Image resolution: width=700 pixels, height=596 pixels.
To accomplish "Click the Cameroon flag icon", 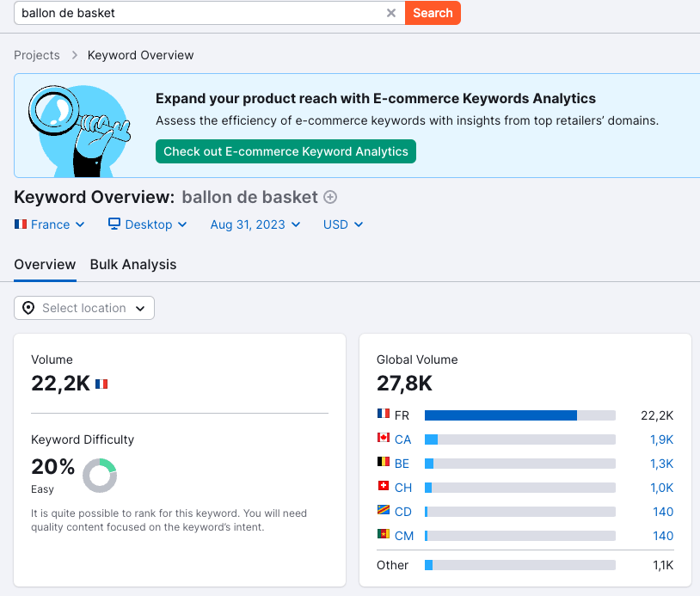I will pyautogui.click(x=384, y=535).
